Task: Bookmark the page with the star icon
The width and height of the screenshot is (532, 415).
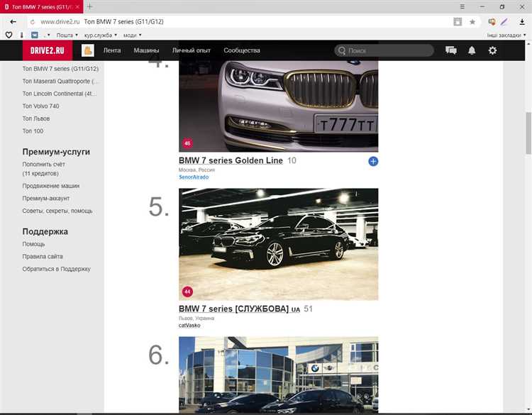Action: point(472,22)
